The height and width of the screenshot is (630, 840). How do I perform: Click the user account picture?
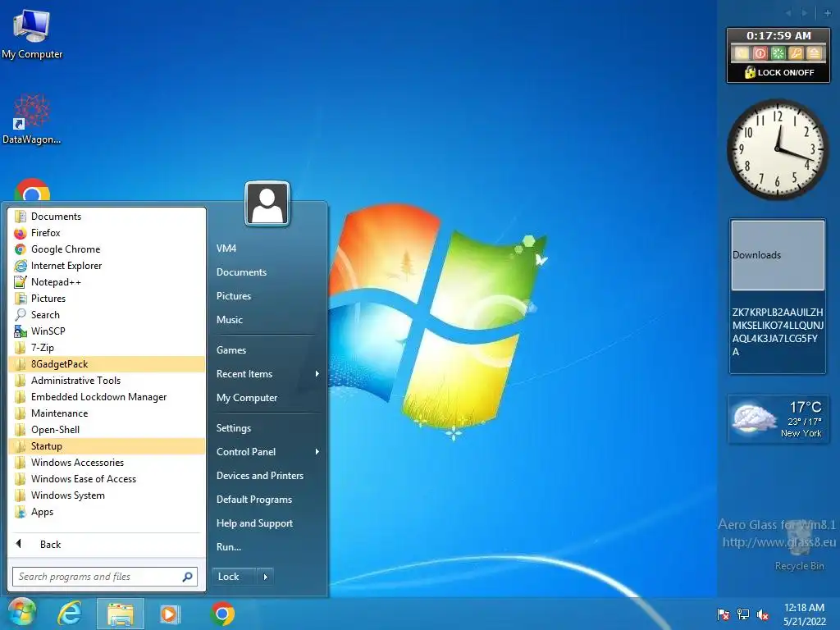267,203
